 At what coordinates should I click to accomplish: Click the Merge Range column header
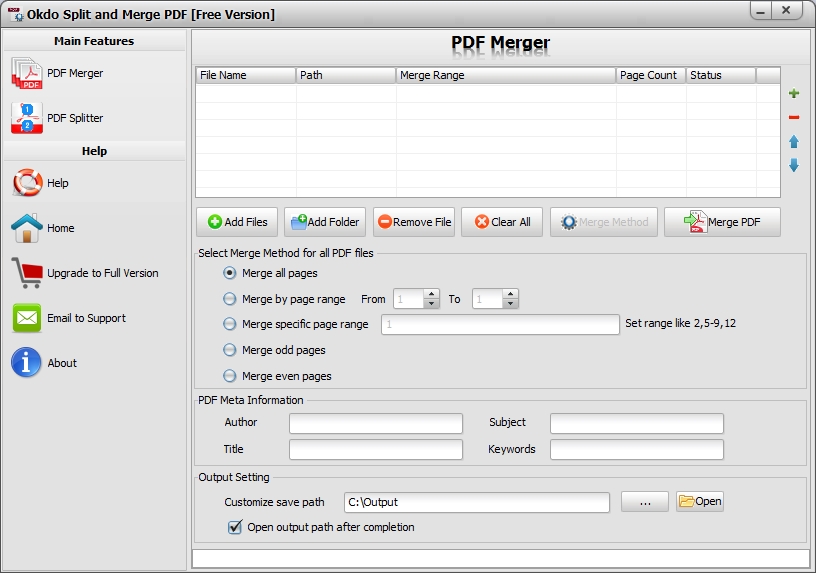coord(506,75)
